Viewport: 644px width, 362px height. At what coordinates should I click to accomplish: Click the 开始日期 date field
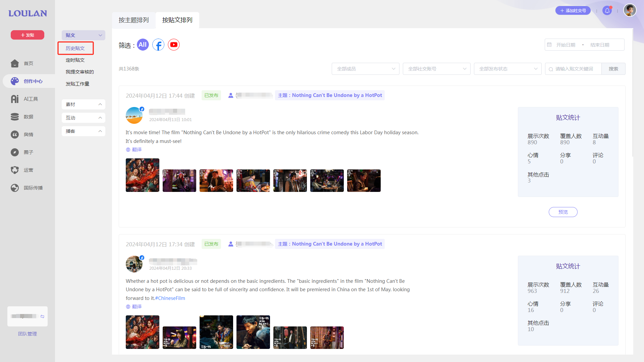click(x=566, y=45)
